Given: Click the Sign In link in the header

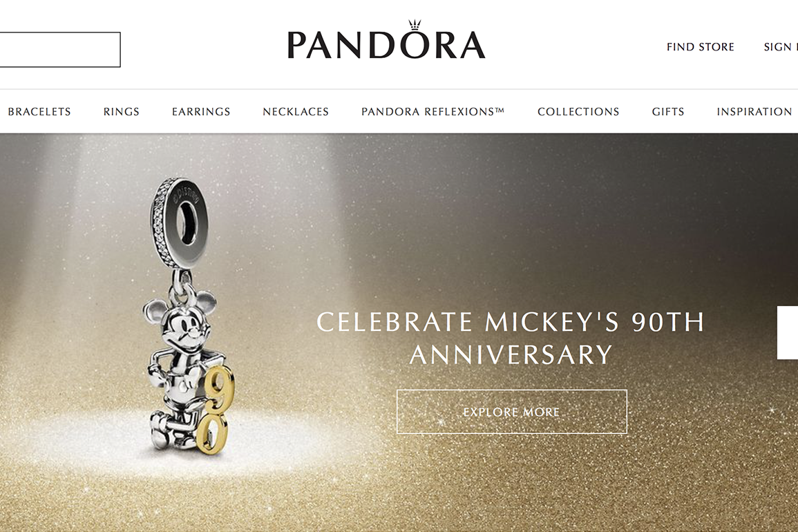Looking at the screenshot, I should point(781,47).
